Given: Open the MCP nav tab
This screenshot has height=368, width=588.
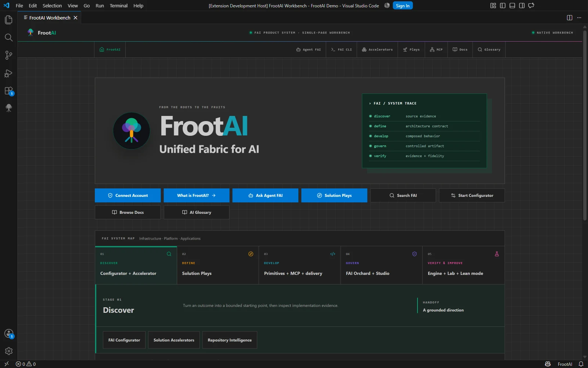Looking at the screenshot, I should [436, 49].
